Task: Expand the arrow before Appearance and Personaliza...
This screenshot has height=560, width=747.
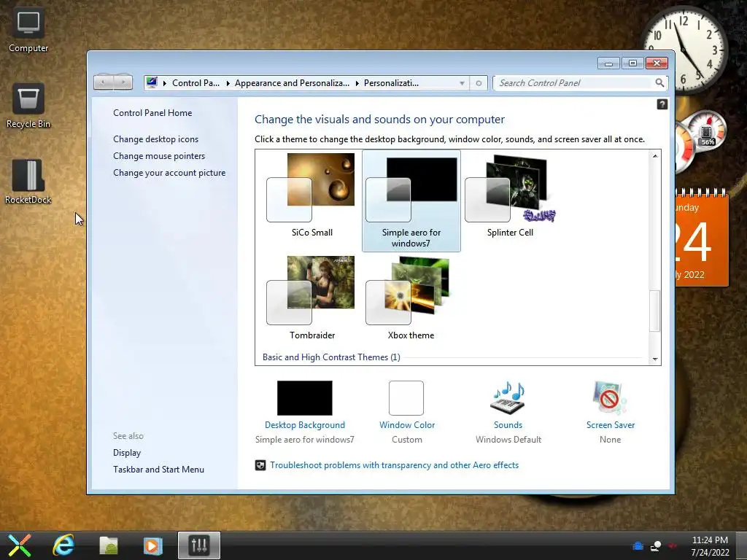Action: tap(228, 83)
